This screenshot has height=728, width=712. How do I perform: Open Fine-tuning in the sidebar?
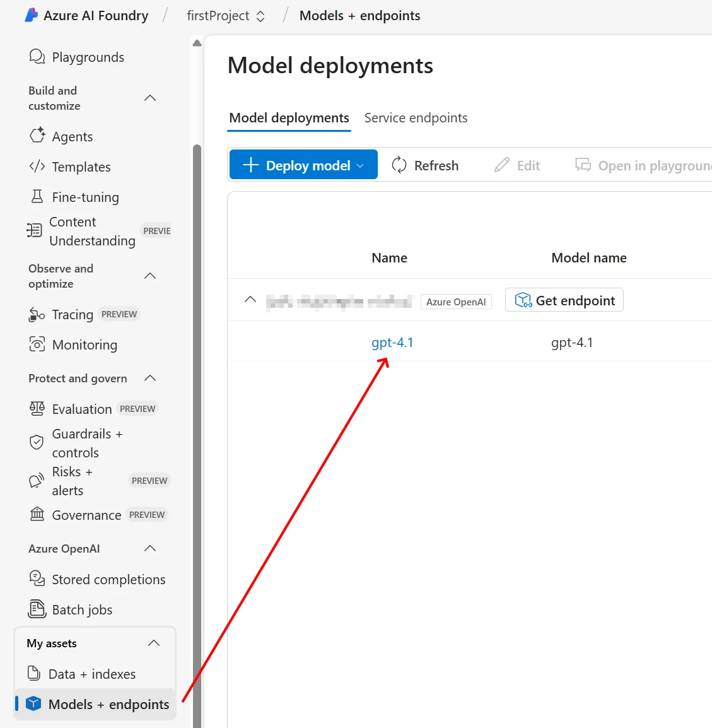(85, 197)
